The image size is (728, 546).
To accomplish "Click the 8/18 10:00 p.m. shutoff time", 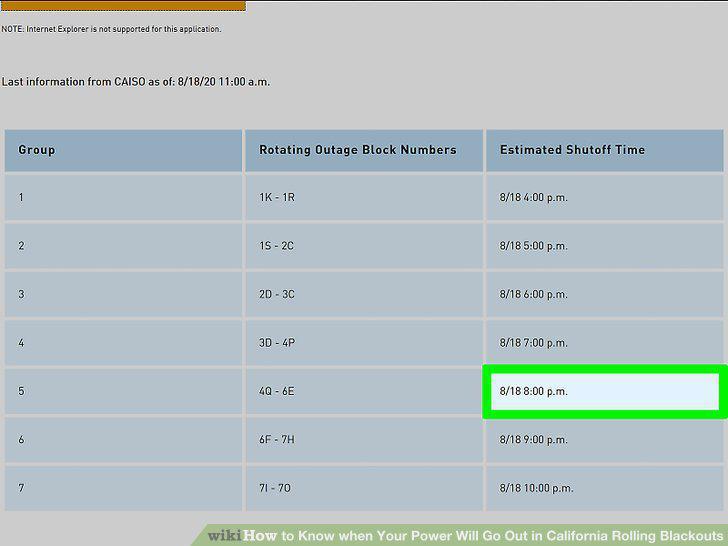I will coord(605,488).
